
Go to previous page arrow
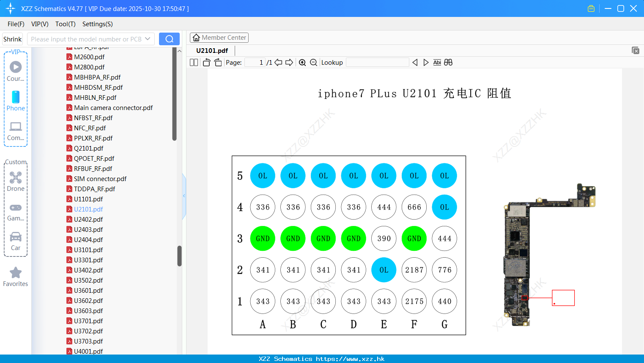tap(278, 62)
